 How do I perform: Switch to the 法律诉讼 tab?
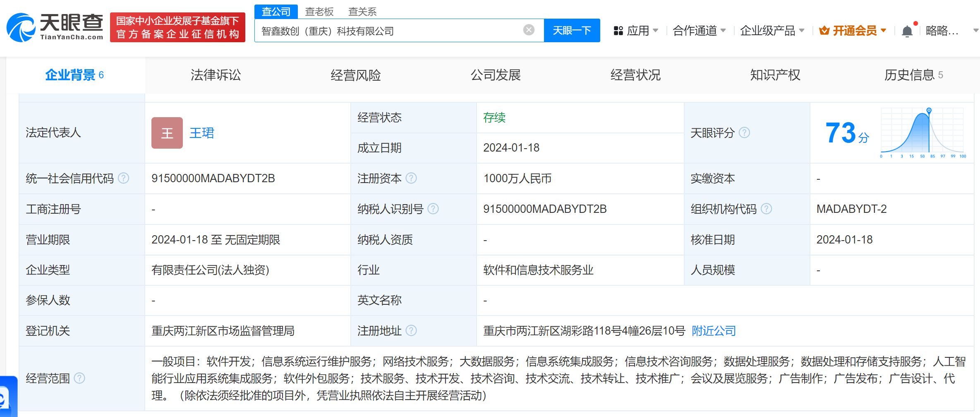tap(216, 75)
